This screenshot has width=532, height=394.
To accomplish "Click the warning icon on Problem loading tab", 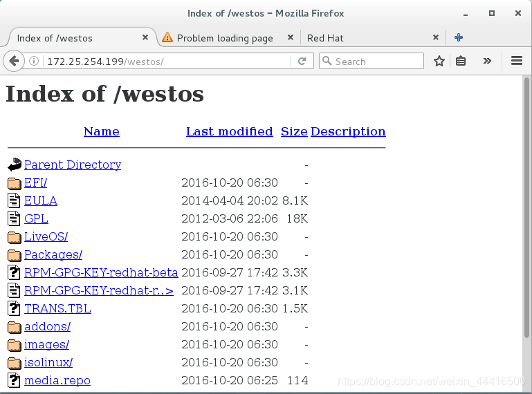I will 167,37.
